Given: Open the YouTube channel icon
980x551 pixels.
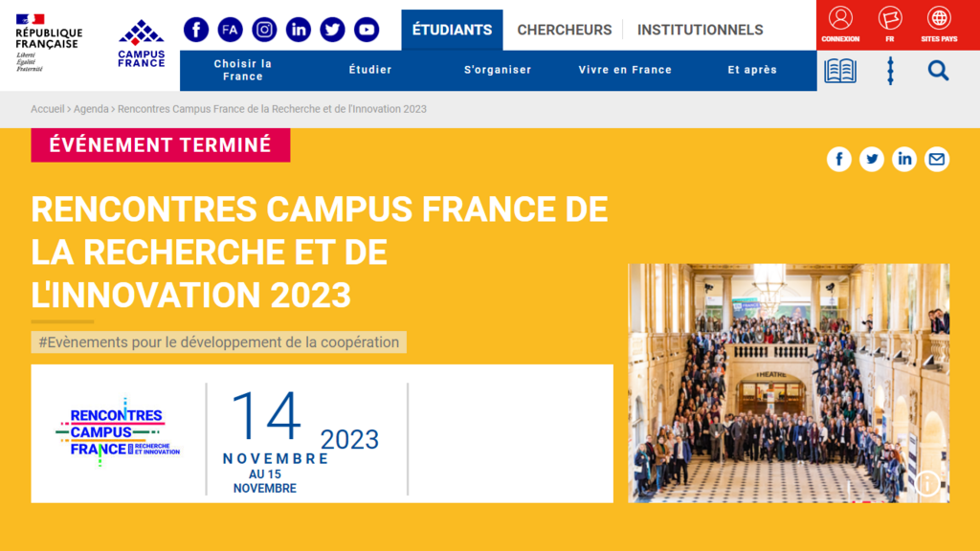Looking at the screenshot, I should coord(367,30).
